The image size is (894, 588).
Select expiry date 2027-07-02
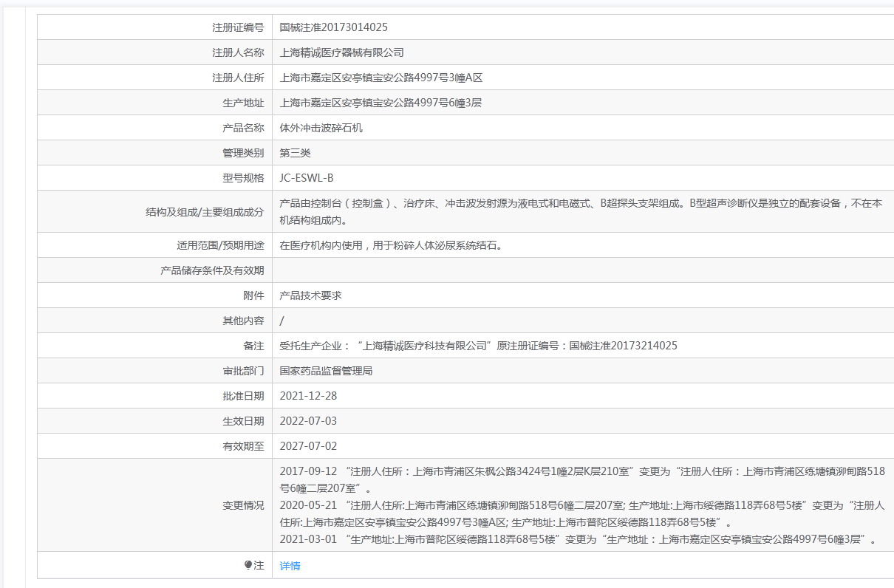(308, 446)
